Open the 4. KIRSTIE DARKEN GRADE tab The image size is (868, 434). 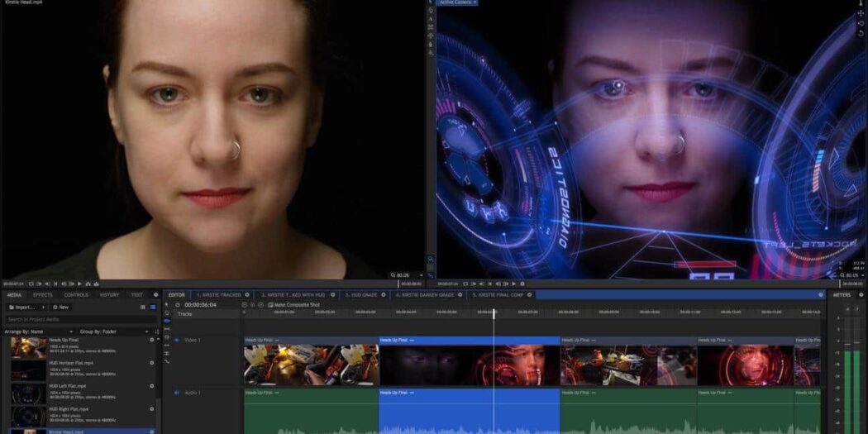[x=425, y=295]
